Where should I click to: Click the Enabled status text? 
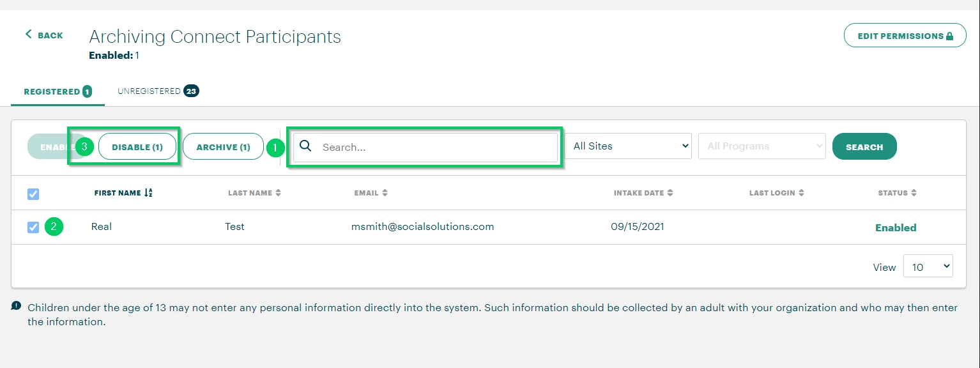[x=896, y=227]
